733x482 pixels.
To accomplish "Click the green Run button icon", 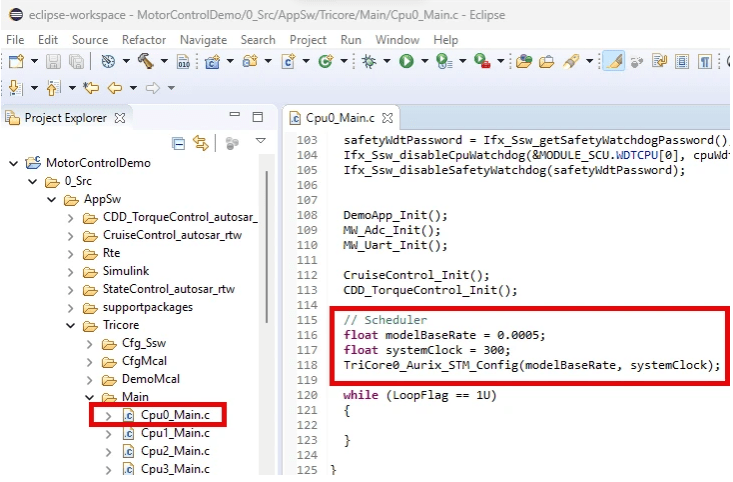I will [x=406, y=62].
